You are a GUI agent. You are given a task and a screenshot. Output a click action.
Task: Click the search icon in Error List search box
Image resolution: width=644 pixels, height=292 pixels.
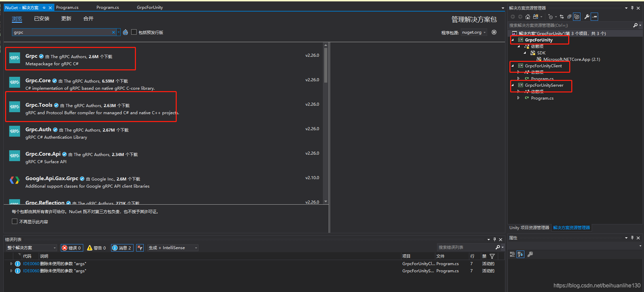[498, 247]
